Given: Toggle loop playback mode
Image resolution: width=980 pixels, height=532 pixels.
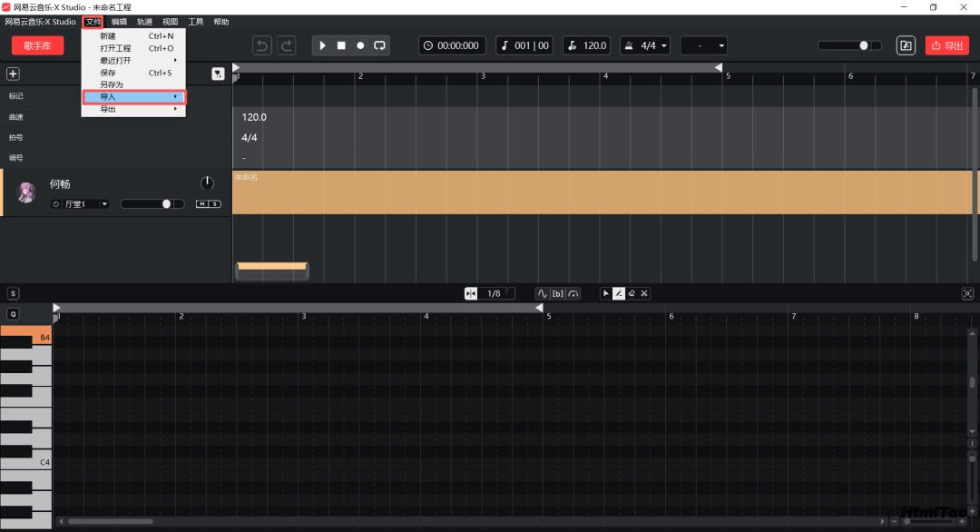Looking at the screenshot, I should click(x=379, y=45).
